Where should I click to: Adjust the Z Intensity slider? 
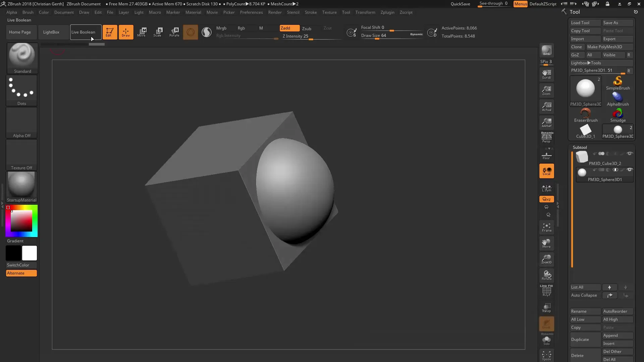tap(311, 37)
